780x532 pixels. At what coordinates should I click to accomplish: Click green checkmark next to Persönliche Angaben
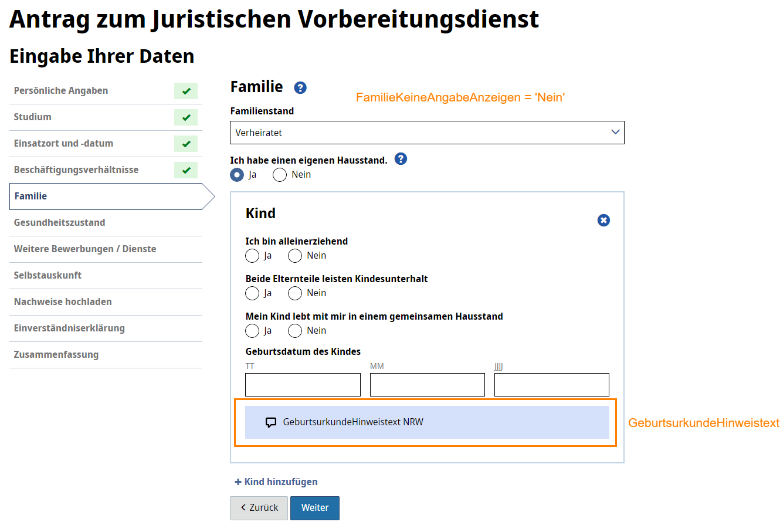coord(186,91)
